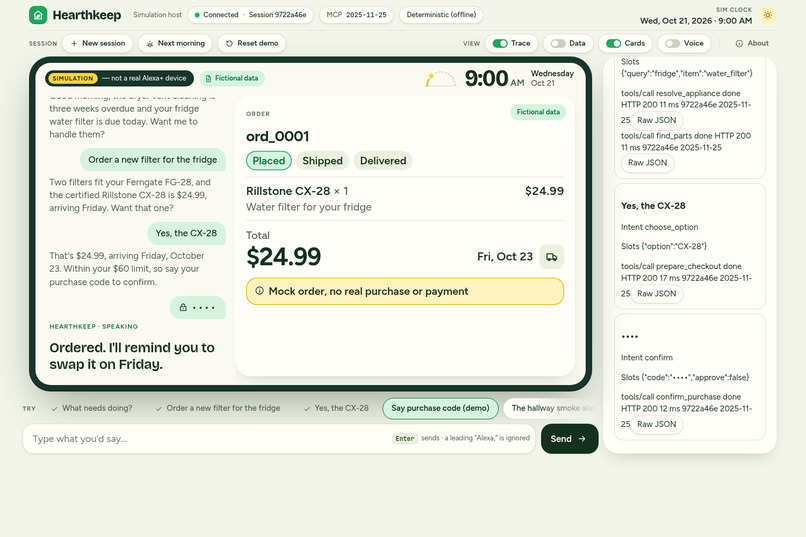This screenshot has height=537, width=806.
Task: Click the Intent confirm trace line
Action: [x=647, y=358]
